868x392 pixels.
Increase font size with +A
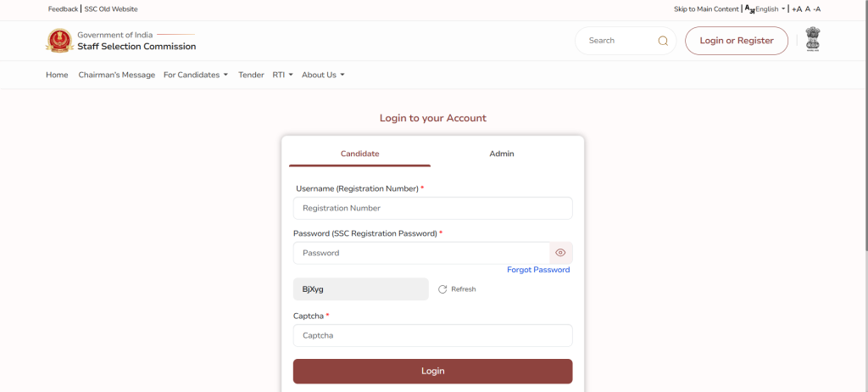click(x=796, y=9)
